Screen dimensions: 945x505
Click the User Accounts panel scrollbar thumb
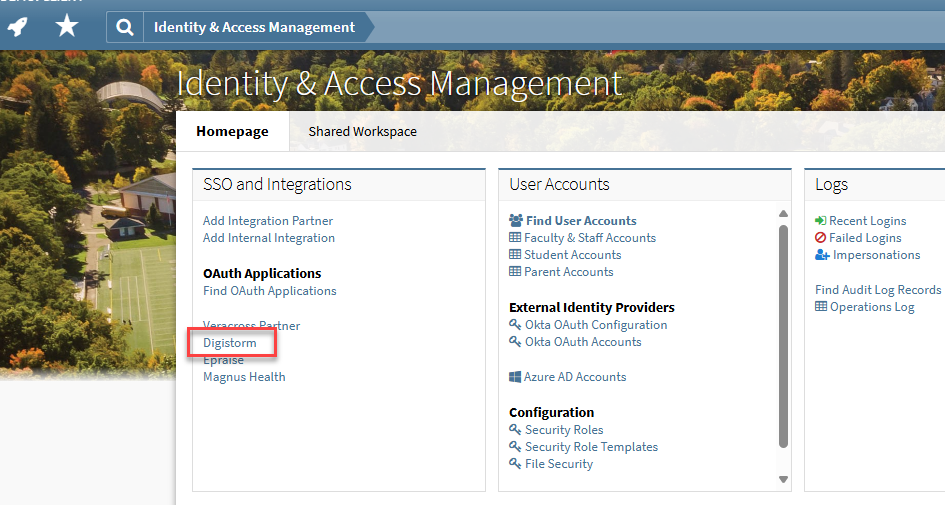coord(783,335)
